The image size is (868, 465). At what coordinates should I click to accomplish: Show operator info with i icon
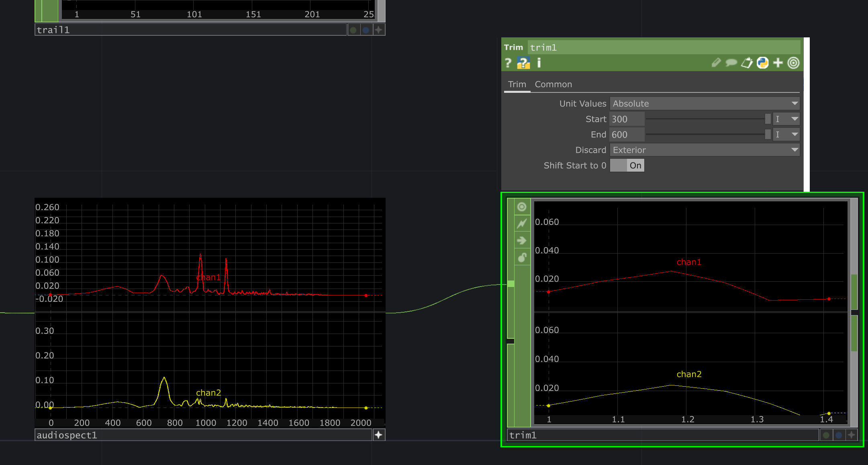(539, 63)
